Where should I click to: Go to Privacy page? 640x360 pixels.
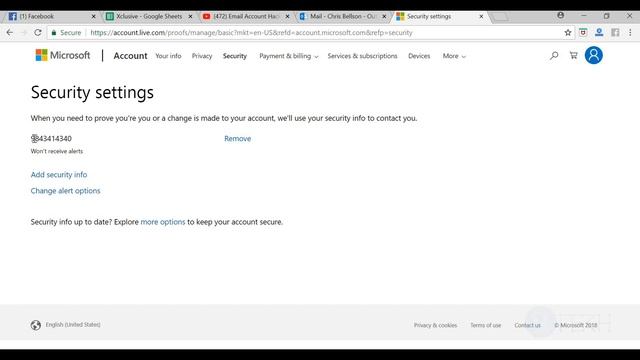click(x=202, y=56)
